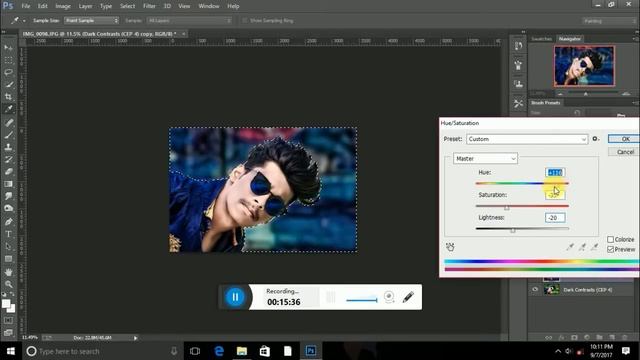Select the Smudge tool
This screenshot has width=640, height=360.
8,196
